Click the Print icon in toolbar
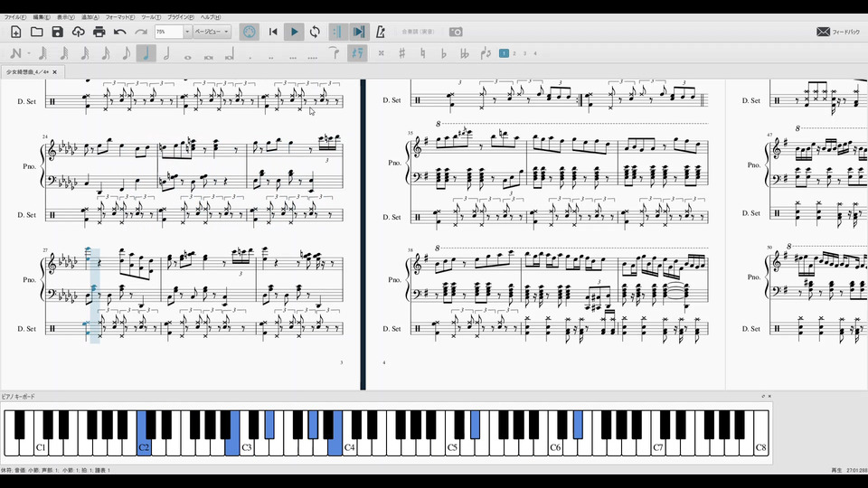This screenshot has width=868, height=488. pyautogui.click(x=99, y=32)
